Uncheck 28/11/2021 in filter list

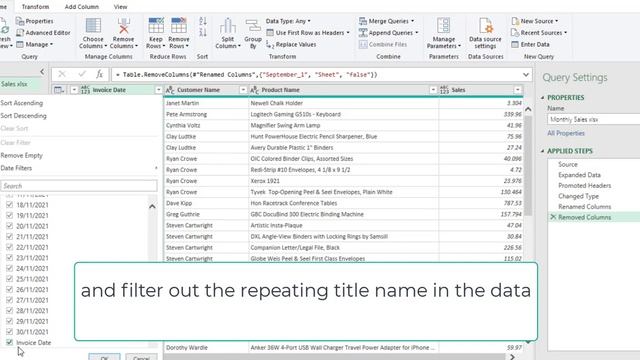click(x=9, y=311)
